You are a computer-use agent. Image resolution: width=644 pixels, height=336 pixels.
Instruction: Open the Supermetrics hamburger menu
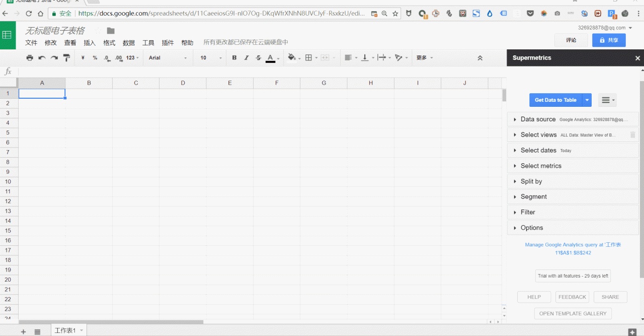(x=607, y=100)
